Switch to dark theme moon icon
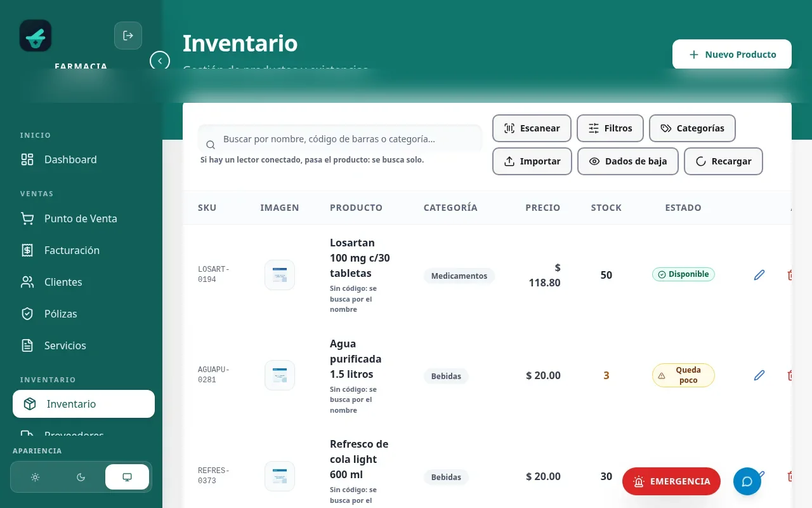812x508 pixels. 81,477
